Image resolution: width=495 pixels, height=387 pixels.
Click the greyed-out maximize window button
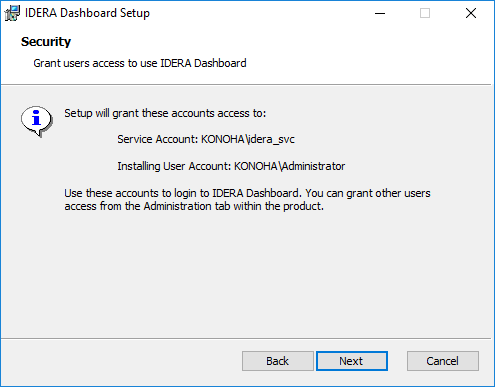425,13
